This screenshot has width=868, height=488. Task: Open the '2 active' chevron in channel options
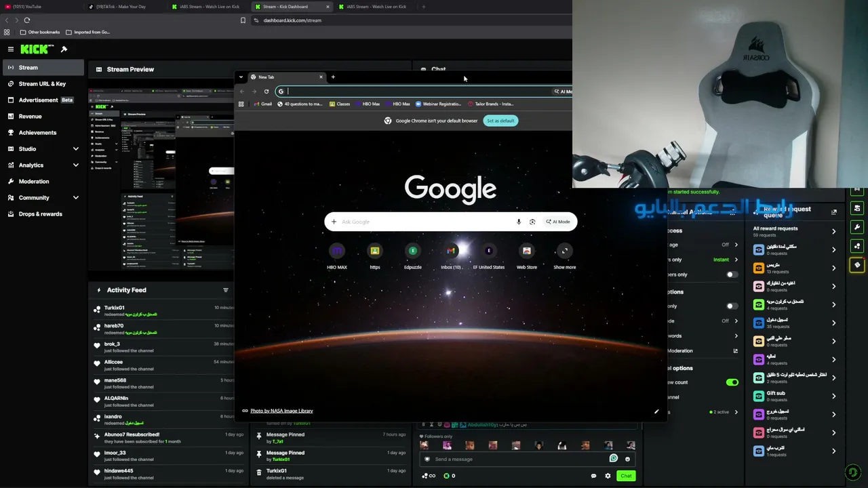point(736,412)
